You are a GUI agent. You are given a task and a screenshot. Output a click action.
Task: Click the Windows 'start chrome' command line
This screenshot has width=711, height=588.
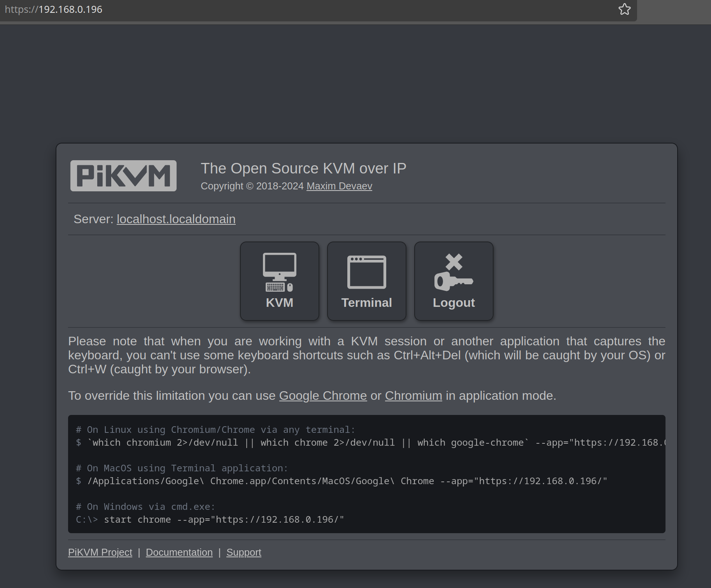point(210,520)
